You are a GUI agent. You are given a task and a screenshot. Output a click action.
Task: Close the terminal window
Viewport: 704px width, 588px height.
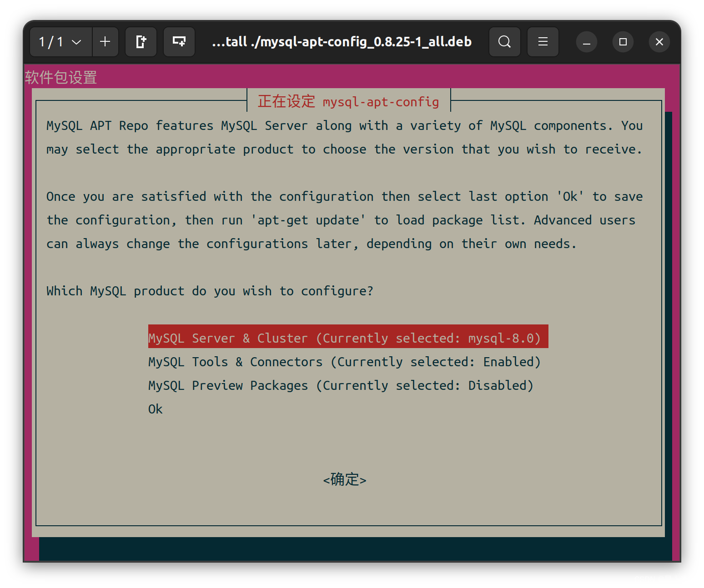coord(659,42)
